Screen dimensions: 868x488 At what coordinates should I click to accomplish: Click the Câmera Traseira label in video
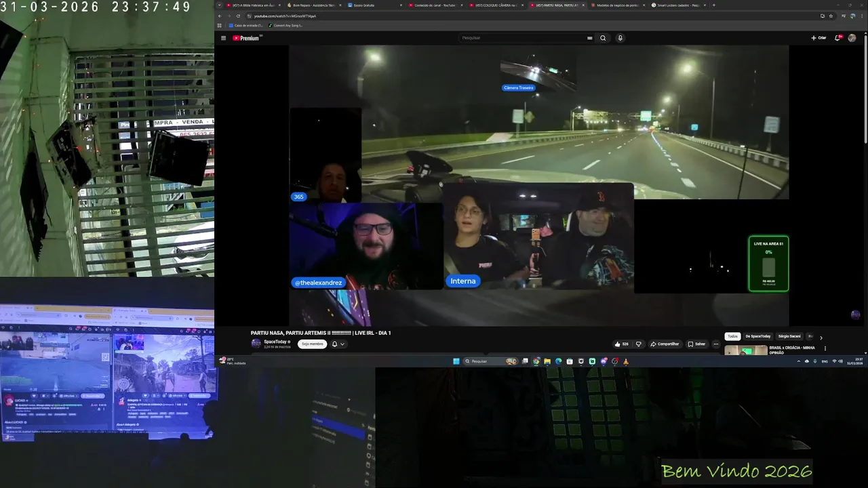click(519, 87)
